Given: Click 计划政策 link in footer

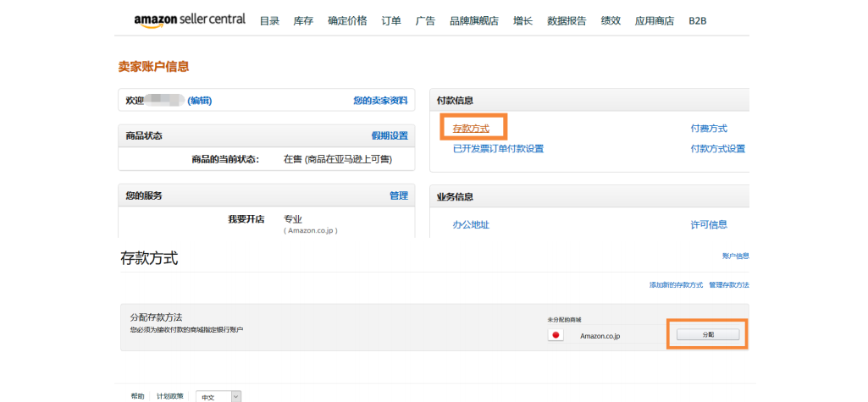Looking at the screenshot, I should coord(170,396).
